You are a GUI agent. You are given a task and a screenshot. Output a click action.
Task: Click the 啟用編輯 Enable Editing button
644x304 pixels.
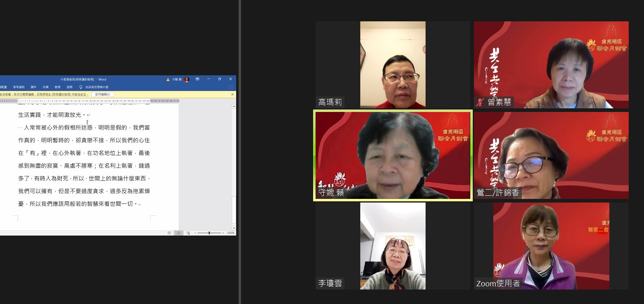(x=102, y=94)
